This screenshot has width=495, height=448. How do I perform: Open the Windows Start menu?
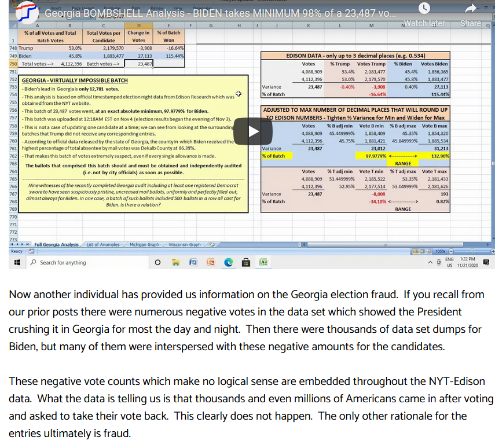tap(16, 263)
